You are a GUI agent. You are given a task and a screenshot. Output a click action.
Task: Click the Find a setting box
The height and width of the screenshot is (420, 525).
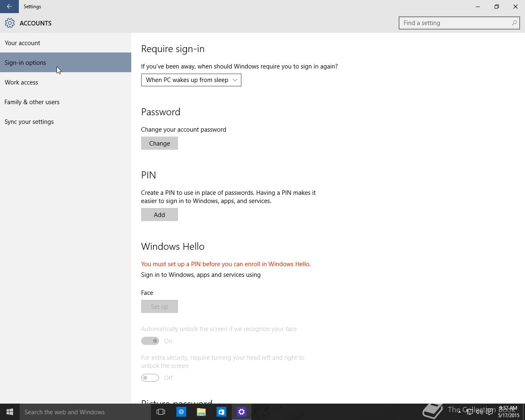(x=459, y=23)
